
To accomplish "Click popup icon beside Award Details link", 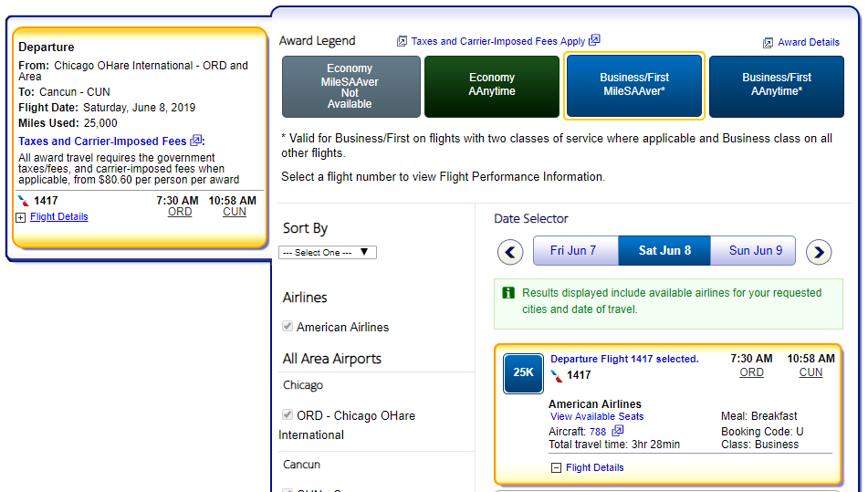I will click(x=768, y=42).
